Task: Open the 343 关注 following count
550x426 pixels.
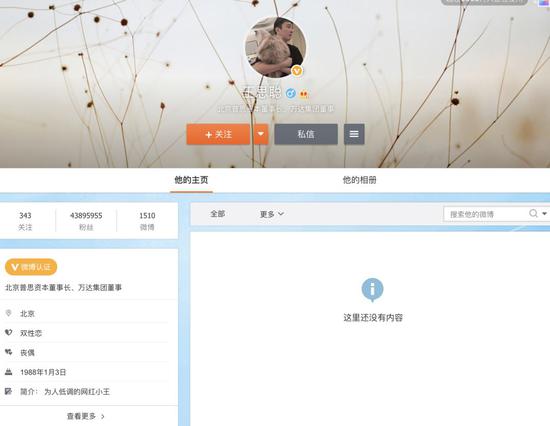Action: click(25, 221)
